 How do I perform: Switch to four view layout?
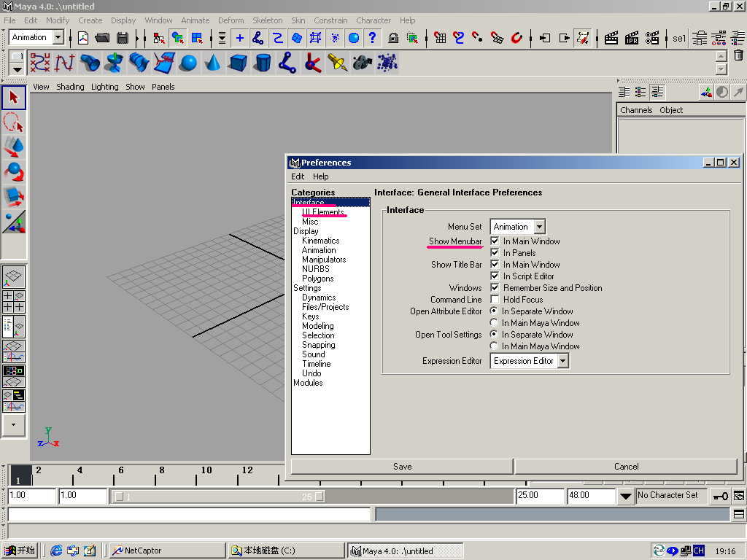pyautogui.click(x=13, y=301)
